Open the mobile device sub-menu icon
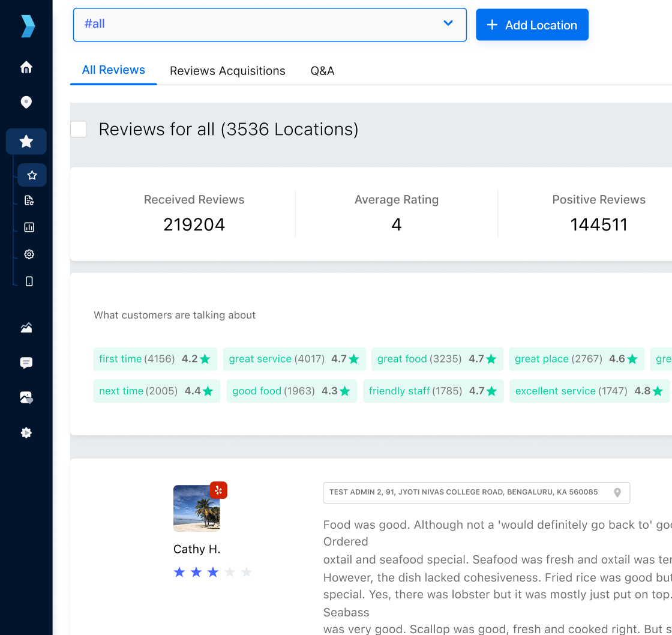 (x=29, y=281)
